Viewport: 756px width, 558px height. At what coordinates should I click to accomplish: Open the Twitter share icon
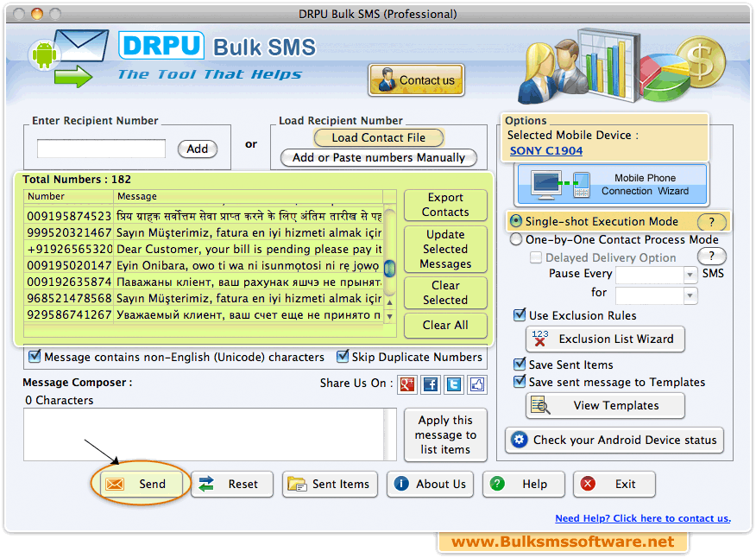454,385
